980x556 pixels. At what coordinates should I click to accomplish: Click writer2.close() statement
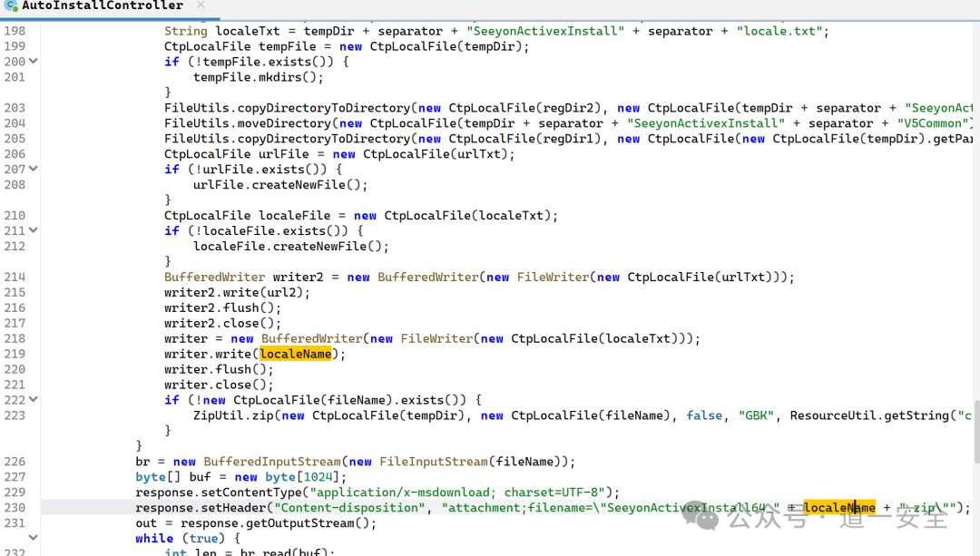222,323
